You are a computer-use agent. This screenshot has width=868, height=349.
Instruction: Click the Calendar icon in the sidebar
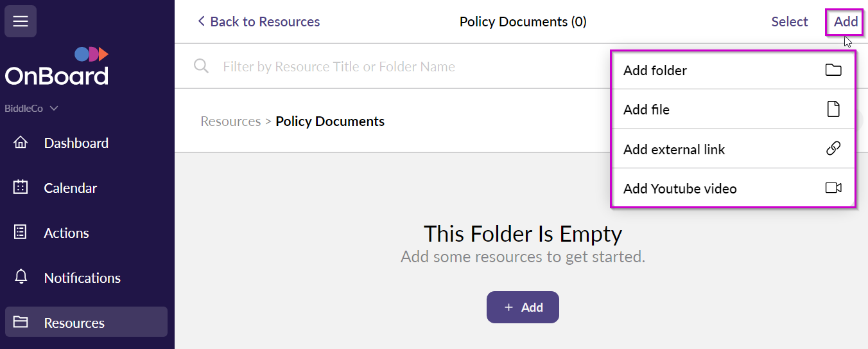coord(21,188)
